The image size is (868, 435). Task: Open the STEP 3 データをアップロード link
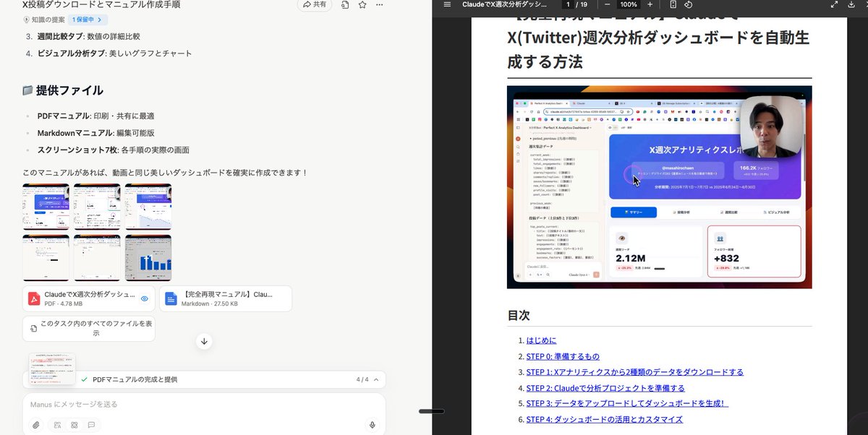[627, 404]
